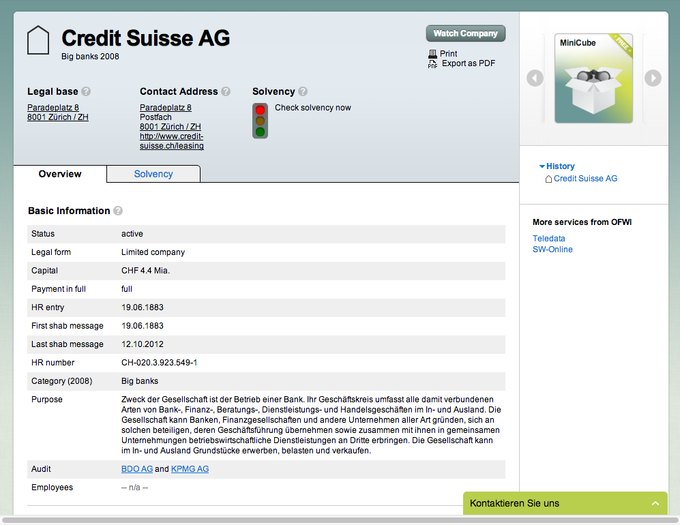Viewport: 680px width, 525px height.
Task: Open help icon next to Basic Information
Action: [118, 211]
